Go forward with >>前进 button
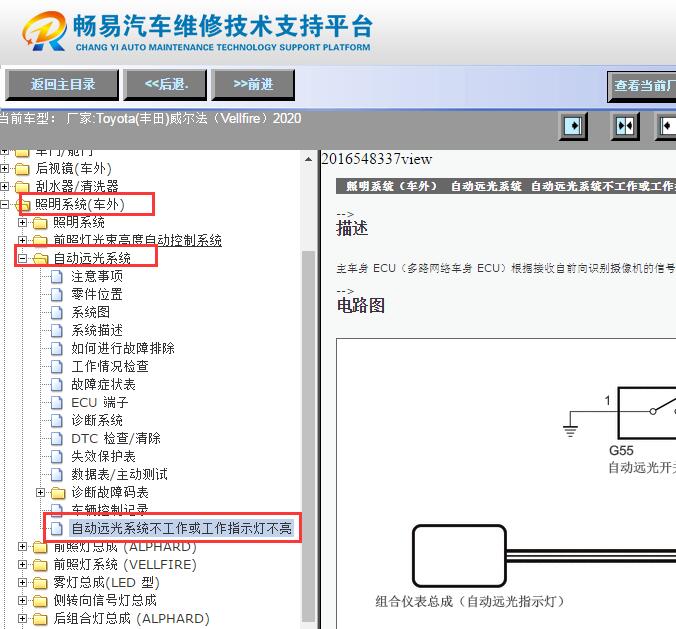676x629 pixels. point(253,84)
